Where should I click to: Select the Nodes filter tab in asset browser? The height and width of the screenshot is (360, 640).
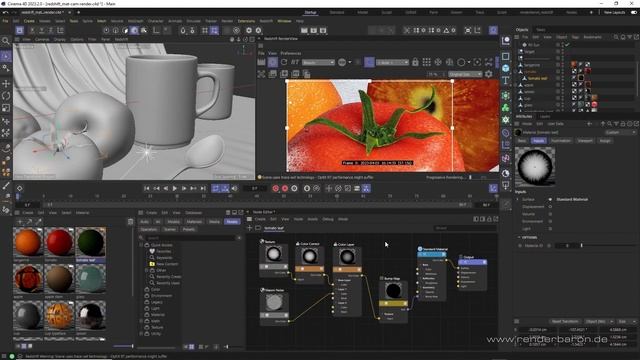[x=232, y=221]
